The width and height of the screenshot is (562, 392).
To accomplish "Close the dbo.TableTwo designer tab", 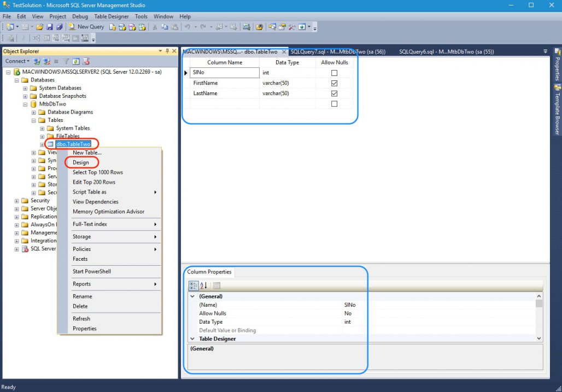I will (x=284, y=51).
